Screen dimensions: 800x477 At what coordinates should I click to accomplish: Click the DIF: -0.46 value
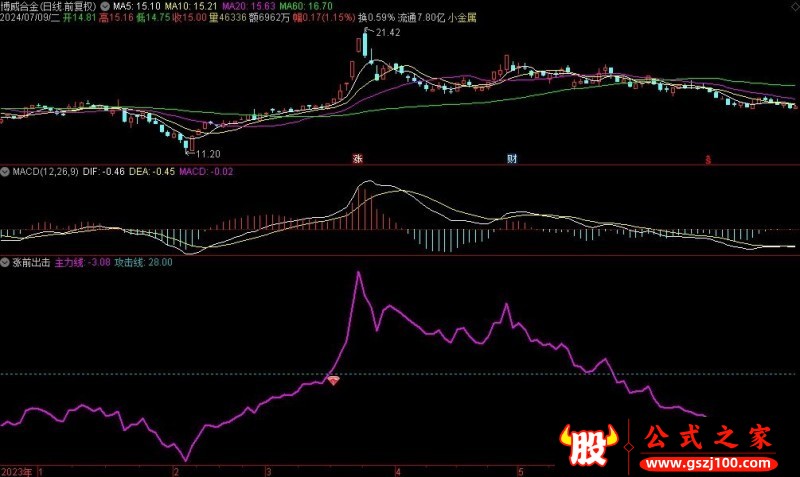coord(104,172)
